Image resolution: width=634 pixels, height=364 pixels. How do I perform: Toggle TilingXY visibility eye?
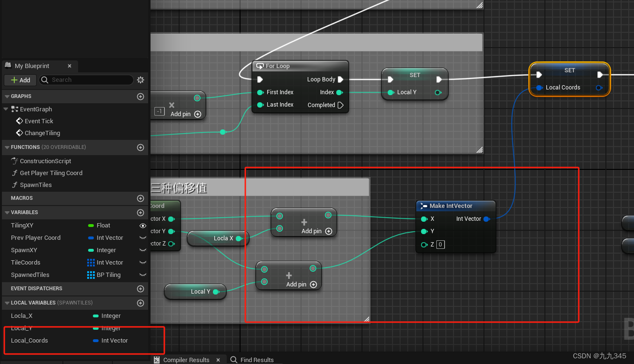click(x=142, y=226)
